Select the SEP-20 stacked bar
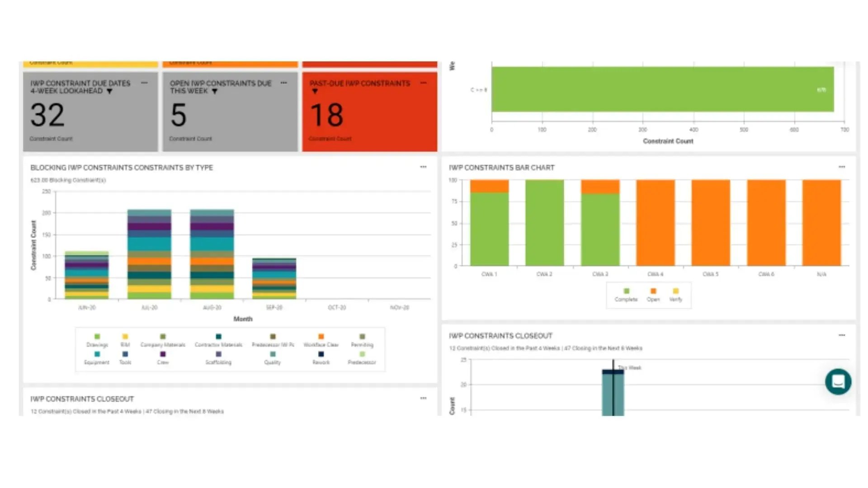This screenshot has height=488, width=868. pos(274,278)
